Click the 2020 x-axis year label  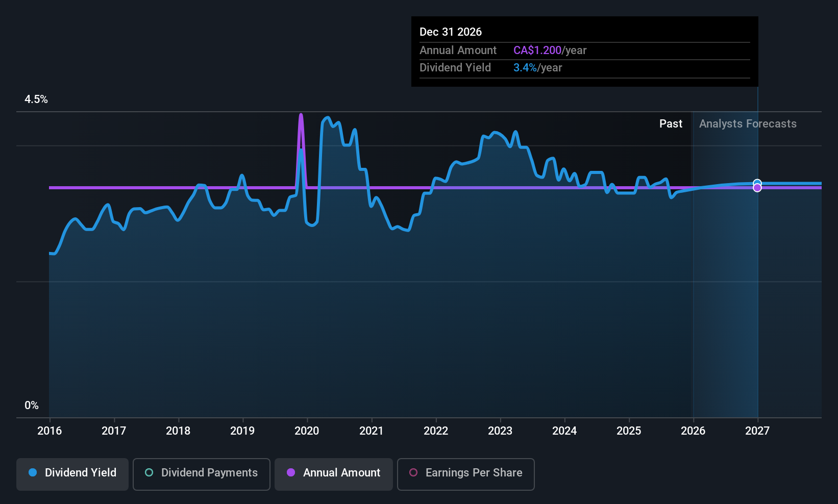307,431
